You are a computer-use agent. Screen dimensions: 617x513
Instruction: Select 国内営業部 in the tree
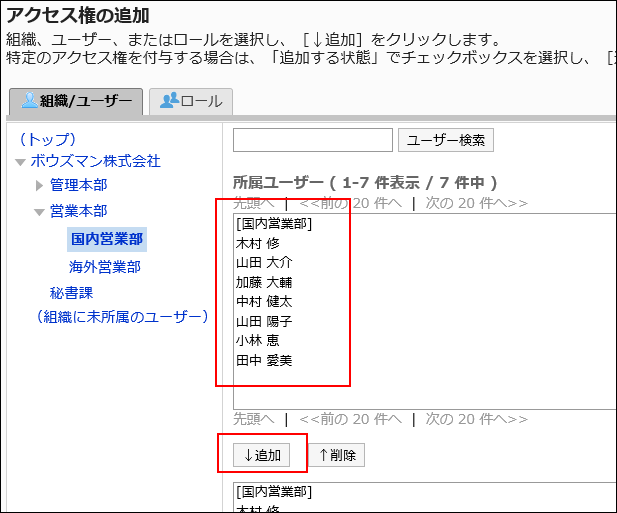107,239
